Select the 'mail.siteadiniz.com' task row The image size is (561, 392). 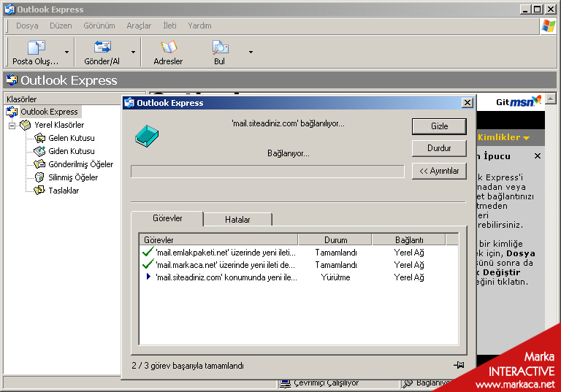click(x=298, y=277)
